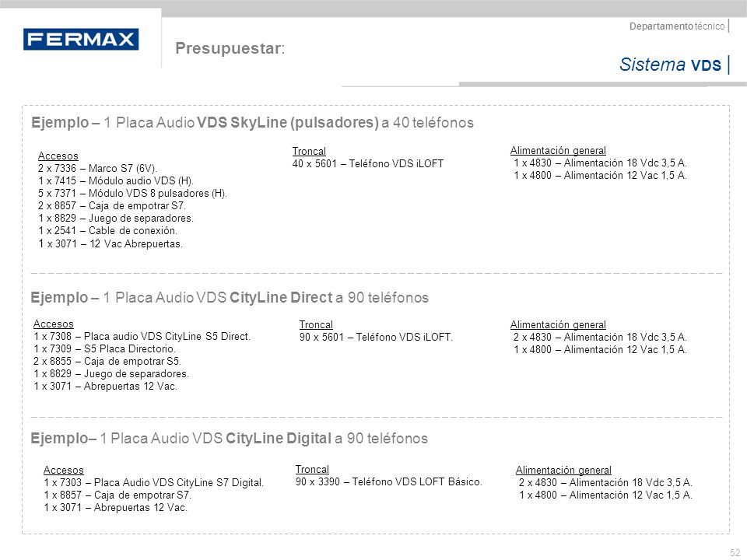Click the Sistema VDS title
747x560 pixels.
point(671,65)
